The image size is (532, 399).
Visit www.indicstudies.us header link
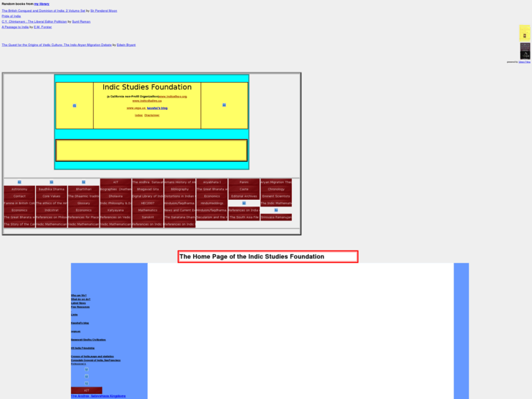(147, 101)
